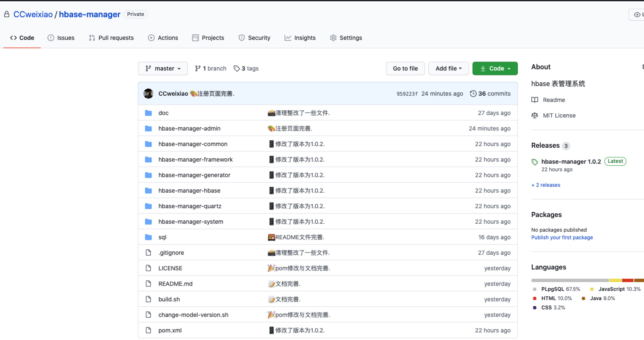Click the scales icon next to MIT License
The image size is (644, 340).
click(x=535, y=115)
